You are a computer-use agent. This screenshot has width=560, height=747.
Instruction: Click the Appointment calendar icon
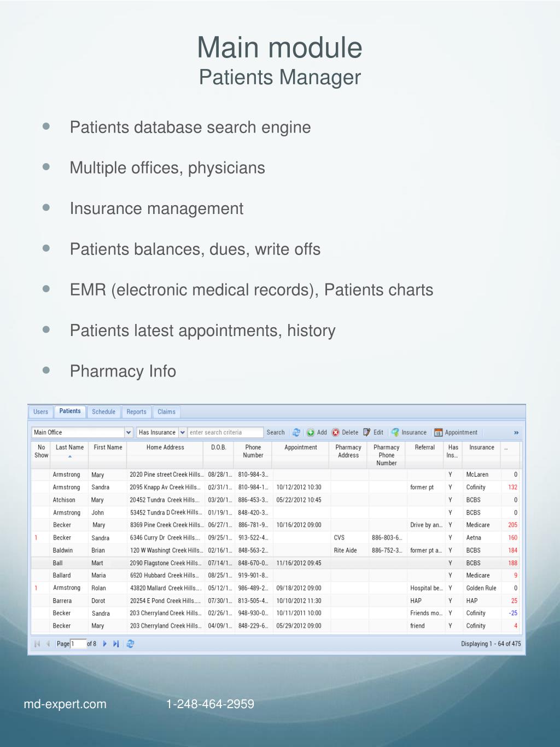pos(438,432)
